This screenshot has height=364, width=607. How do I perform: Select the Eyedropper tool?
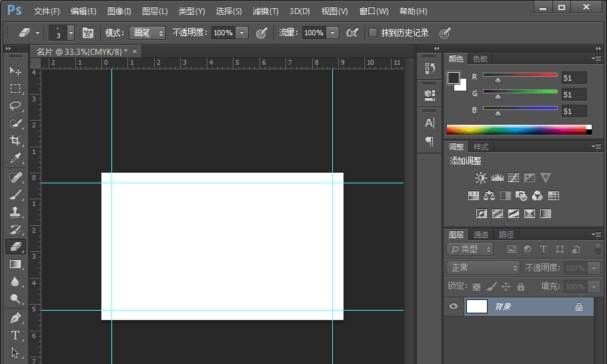(15, 158)
